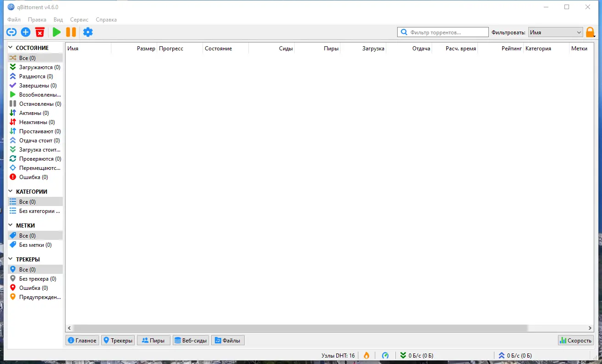Image resolution: width=602 pixels, height=364 pixels.
Task: Switch to the Файлы tab
Action: click(228, 340)
